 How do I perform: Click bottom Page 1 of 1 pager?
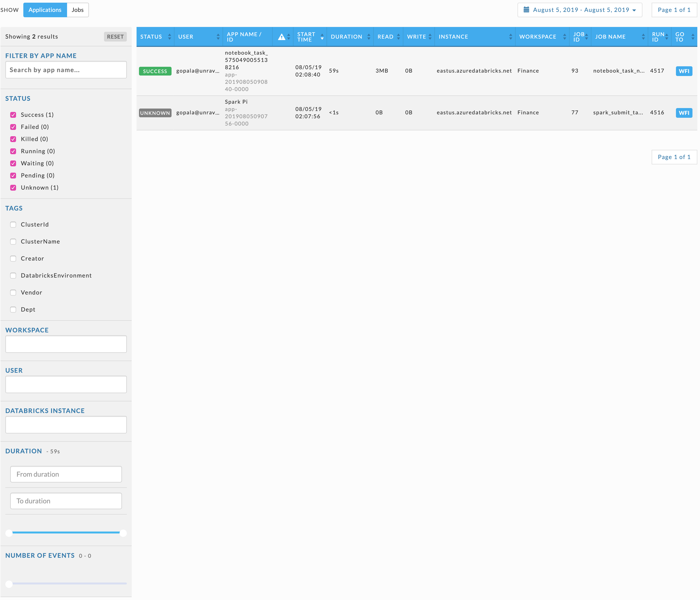(x=674, y=157)
